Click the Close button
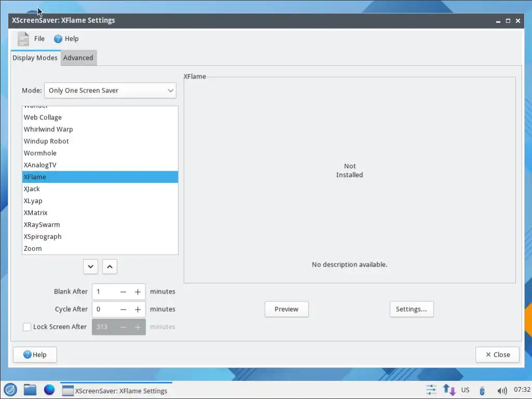The height and width of the screenshot is (399, 532). point(497,354)
